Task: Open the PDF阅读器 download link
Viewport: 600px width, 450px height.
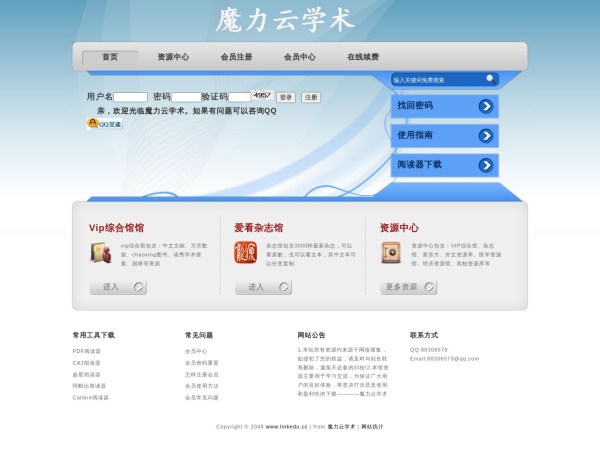Action: (87, 351)
